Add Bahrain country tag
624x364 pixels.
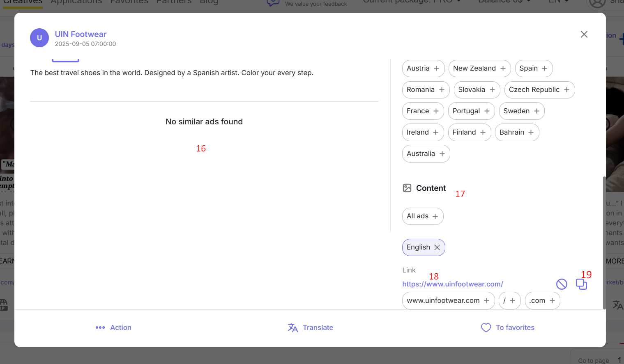531,133
